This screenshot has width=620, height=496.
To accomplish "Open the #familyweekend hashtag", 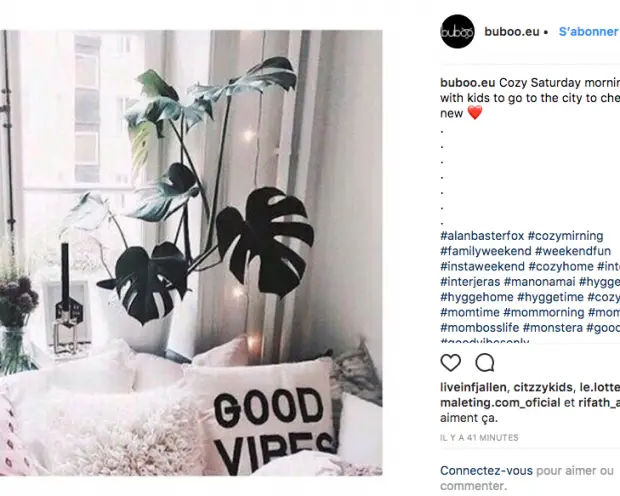I will coord(486,251).
